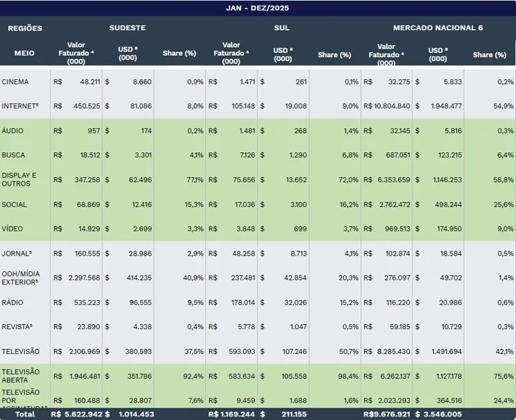Select the INTERNET row label

click(x=20, y=106)
